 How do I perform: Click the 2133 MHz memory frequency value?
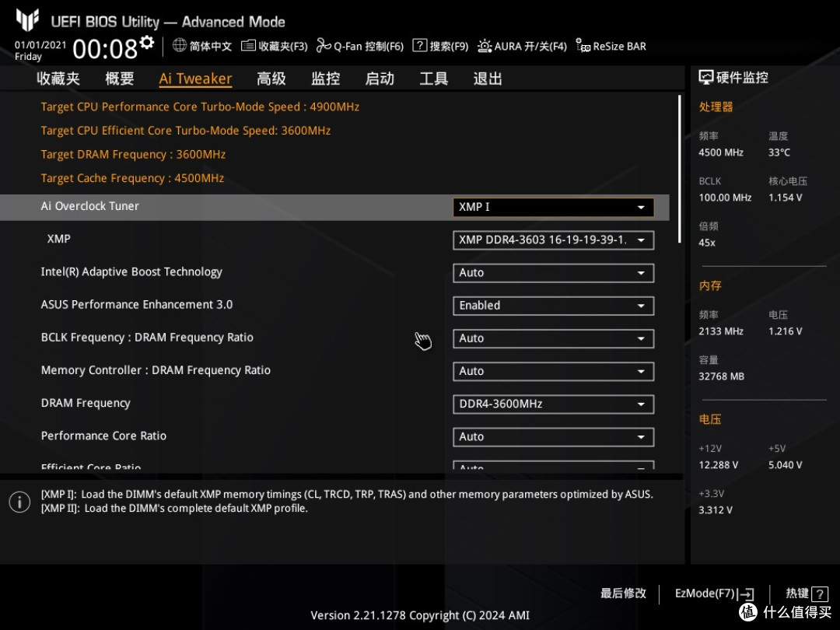pyautogui.click(x=721, y=331)
